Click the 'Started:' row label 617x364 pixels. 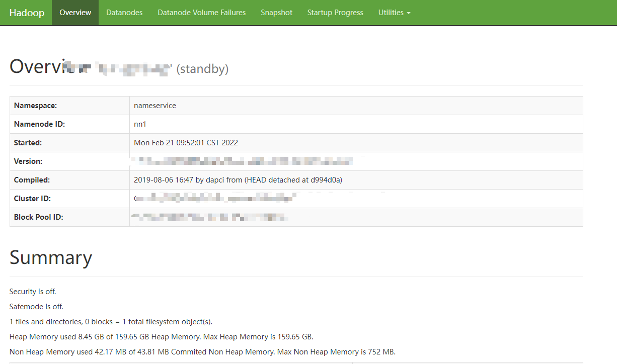tap(28, 143)
